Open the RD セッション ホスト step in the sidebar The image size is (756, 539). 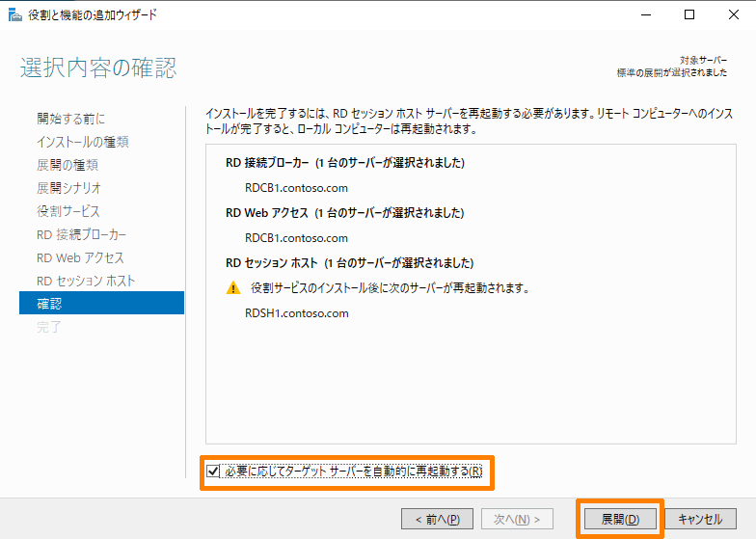point(86,281)
